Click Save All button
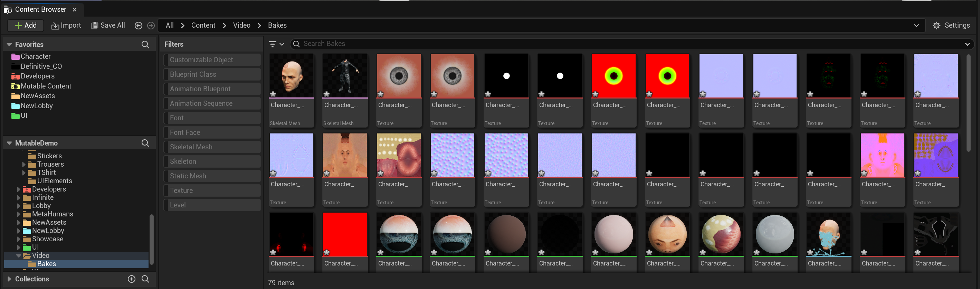The image size is (980, 289). pos(108,25)
